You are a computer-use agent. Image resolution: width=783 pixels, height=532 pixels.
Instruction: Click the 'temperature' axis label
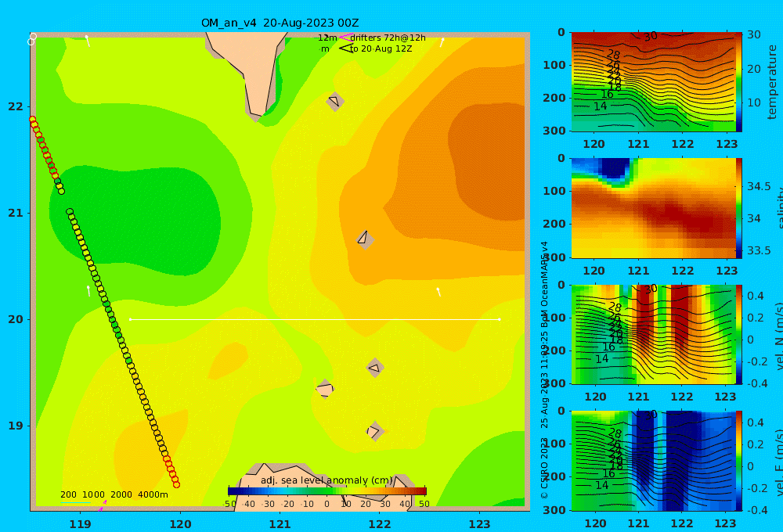pyautogui.click(x=772, y=82)
